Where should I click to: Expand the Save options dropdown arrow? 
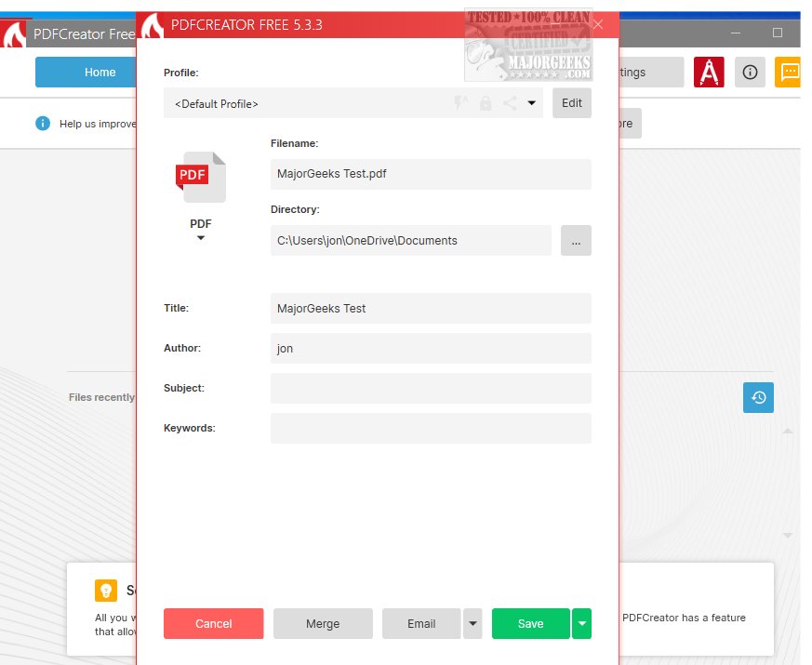pos(582,623)
